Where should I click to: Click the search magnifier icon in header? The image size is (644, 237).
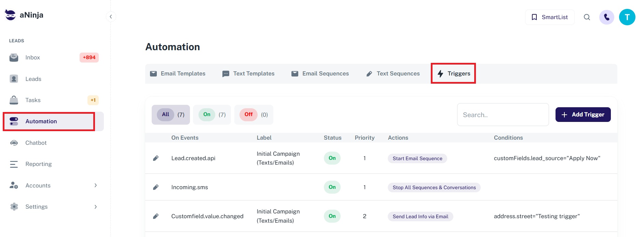[x=587, y=17]
